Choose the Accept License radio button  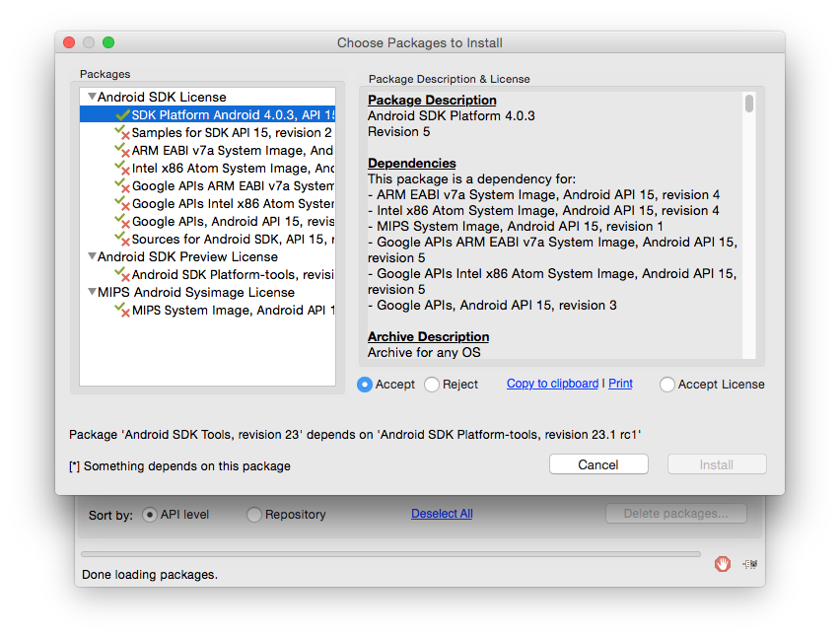tap(667, 385)
